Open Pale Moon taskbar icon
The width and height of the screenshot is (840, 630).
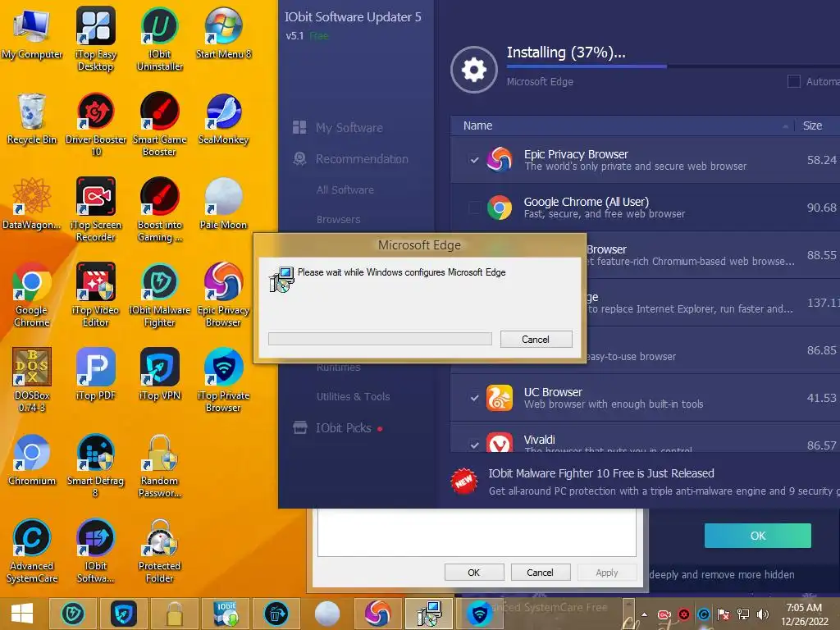[x=327, y=614]
